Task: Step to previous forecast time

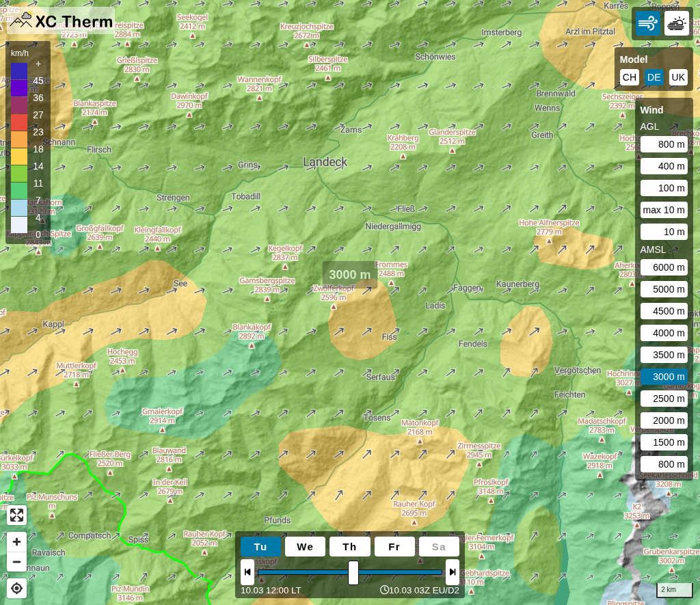Action: (x=247, y=572)
